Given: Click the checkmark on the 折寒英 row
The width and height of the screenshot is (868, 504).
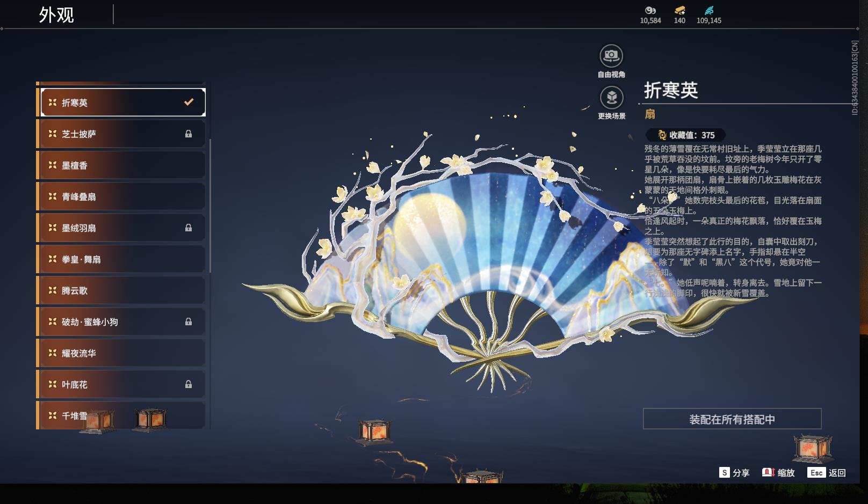Looking at the screenshot, I should point(189,102).
